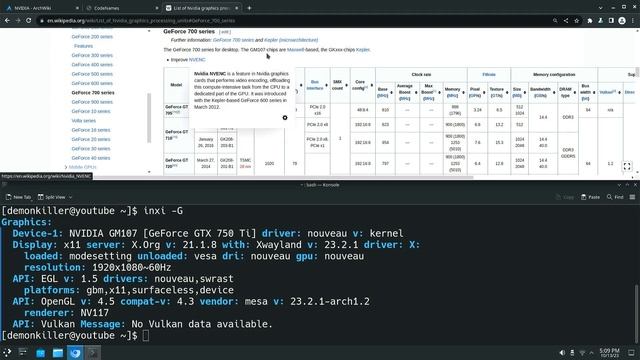Open GeForce 200 series sidebar link

(92, 37)
